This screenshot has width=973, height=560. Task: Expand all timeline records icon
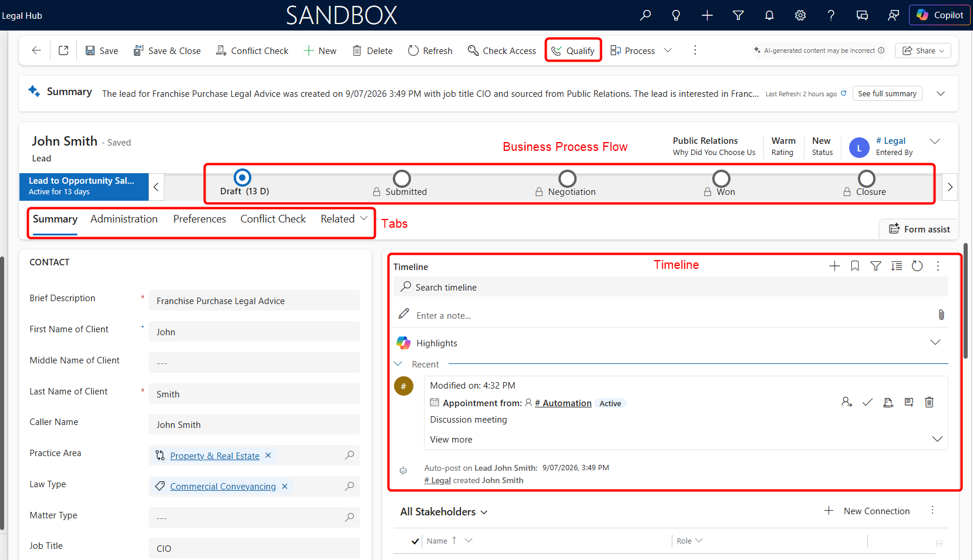point(897,266)
